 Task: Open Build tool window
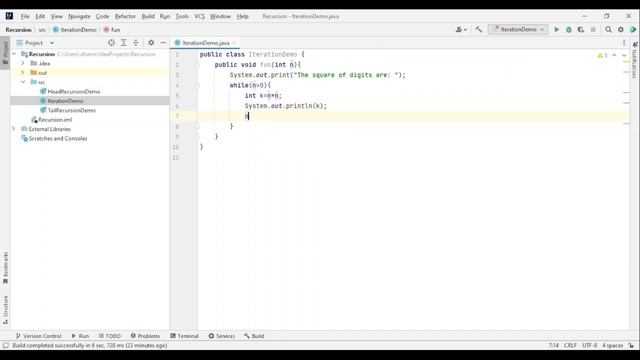[254, 336]
